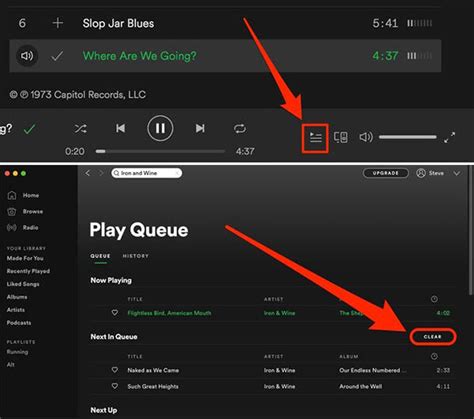The height and width of the screenshot is (419, 474).
Task: Go back with the left chevron
Action: pos(88,173)
